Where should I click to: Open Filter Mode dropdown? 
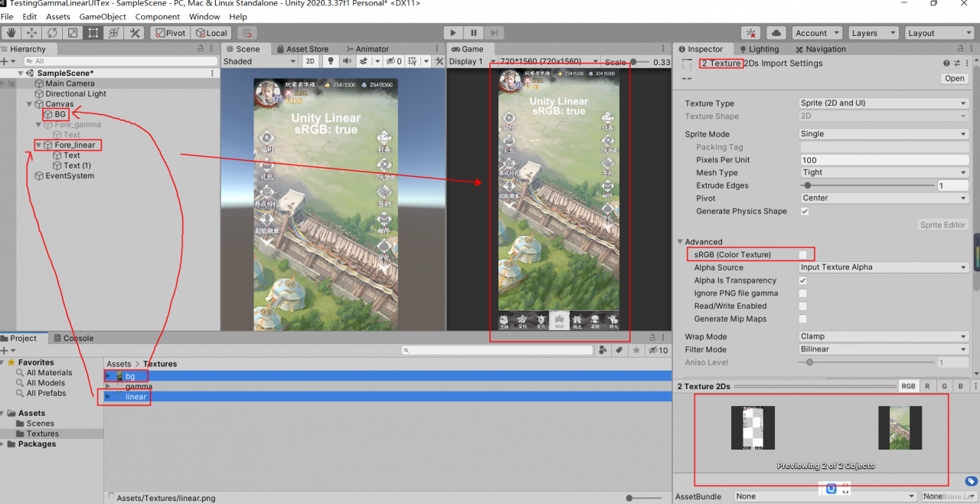[884, 349]
